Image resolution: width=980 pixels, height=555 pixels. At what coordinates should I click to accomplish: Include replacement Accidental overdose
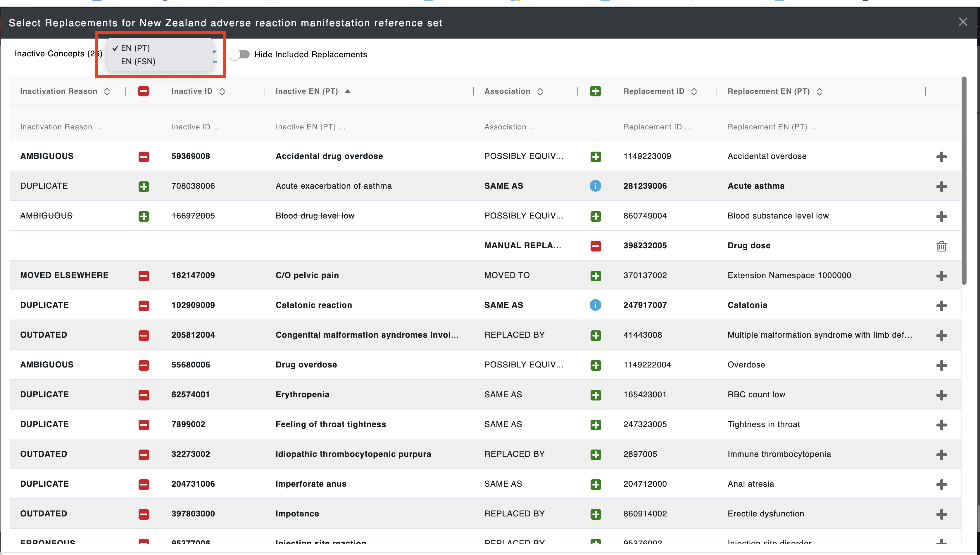[596, 156]
